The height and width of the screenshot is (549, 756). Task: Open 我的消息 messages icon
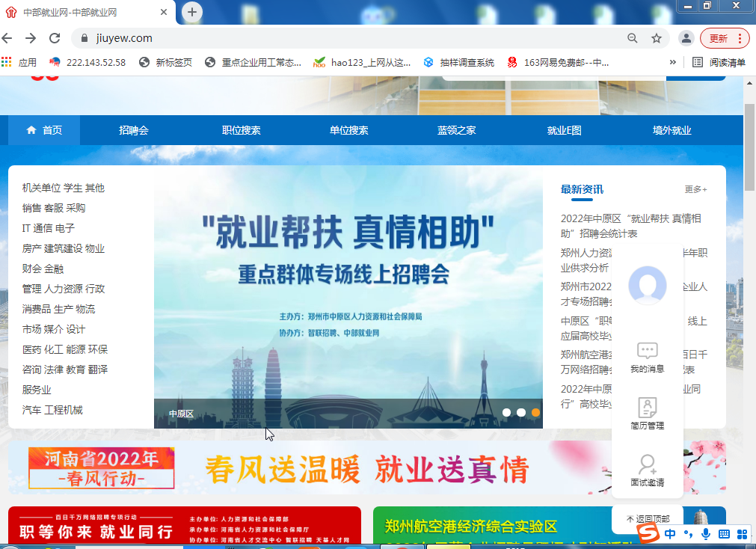pyautogui.click(x=648, y=358)
